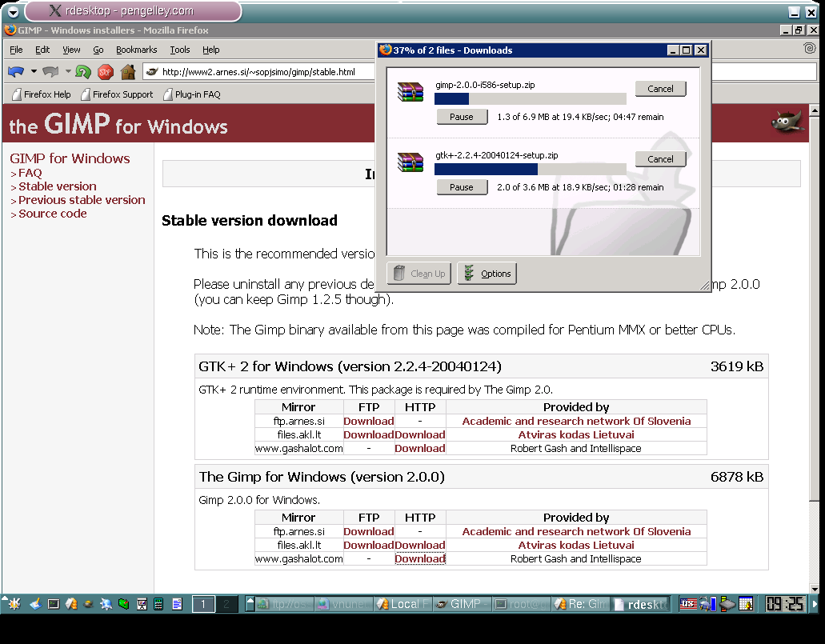Open Atviras kodas Lietuvai link in GTK+ table
The height and width of the screenshot is (644, 825).
(576, 434)
